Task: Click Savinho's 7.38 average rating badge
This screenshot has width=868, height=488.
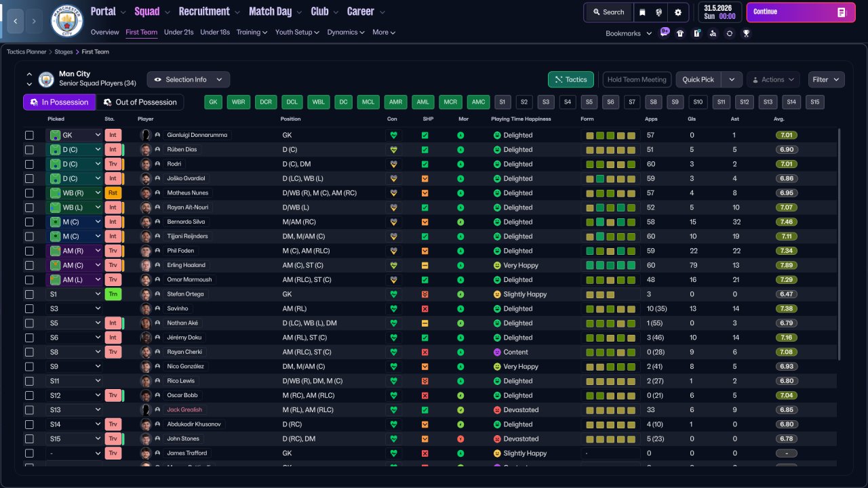Action: coord(787,308)
